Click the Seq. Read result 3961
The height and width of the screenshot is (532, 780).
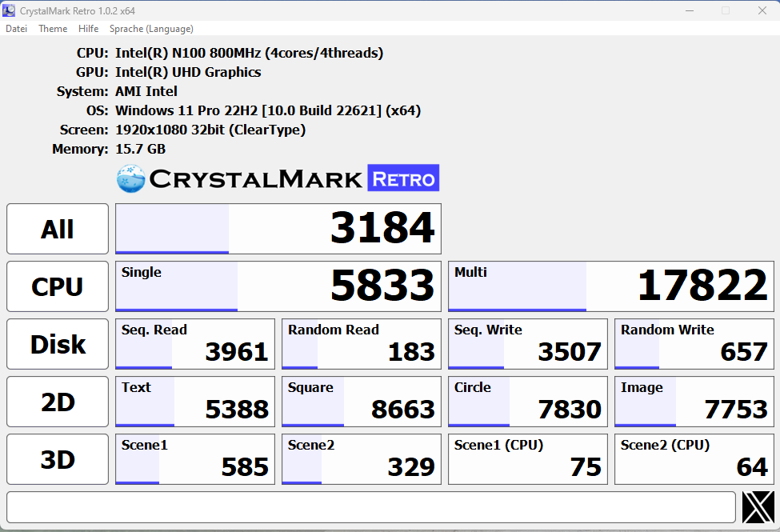click(x=195, y=344)
